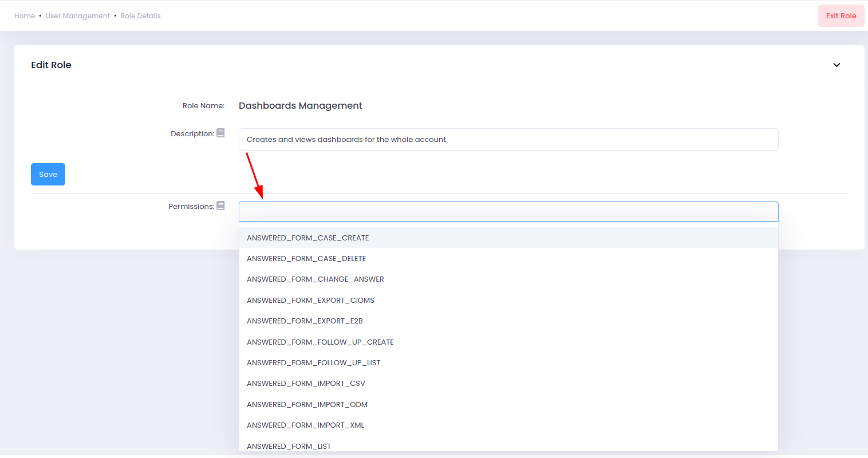Choose ANSWERED_FORM_IMPORT_ODM option
The height and width of the screenshot is (458, 868).
coord(508,405)
